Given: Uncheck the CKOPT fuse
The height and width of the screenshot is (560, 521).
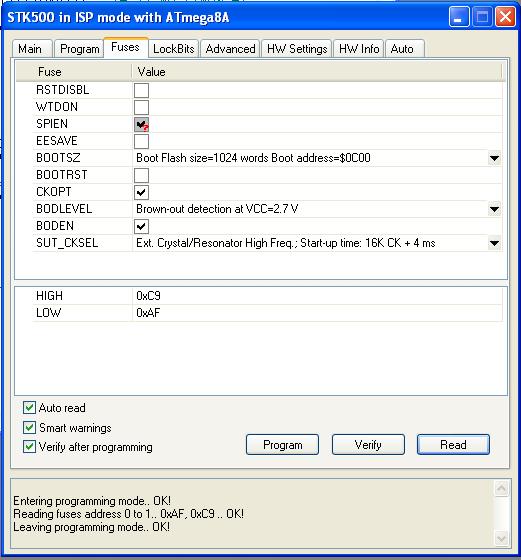Looking at the screenshot, I should tap(141, 192).
